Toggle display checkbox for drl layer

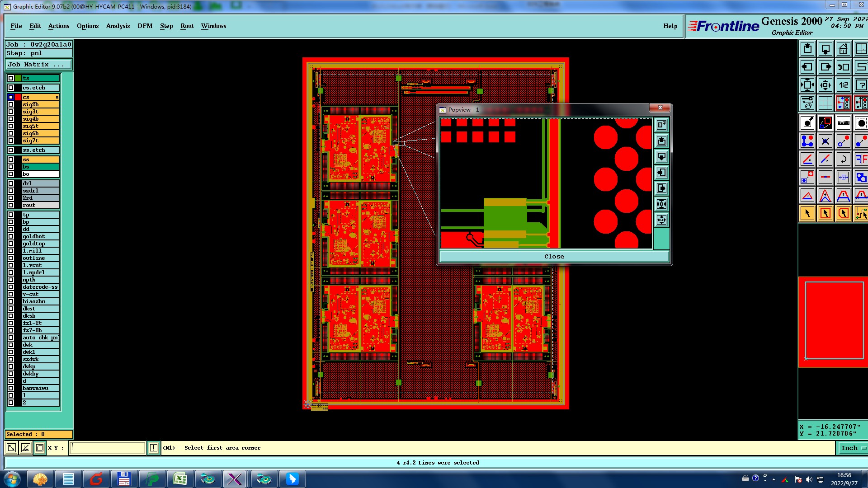[x=11, y=183]
